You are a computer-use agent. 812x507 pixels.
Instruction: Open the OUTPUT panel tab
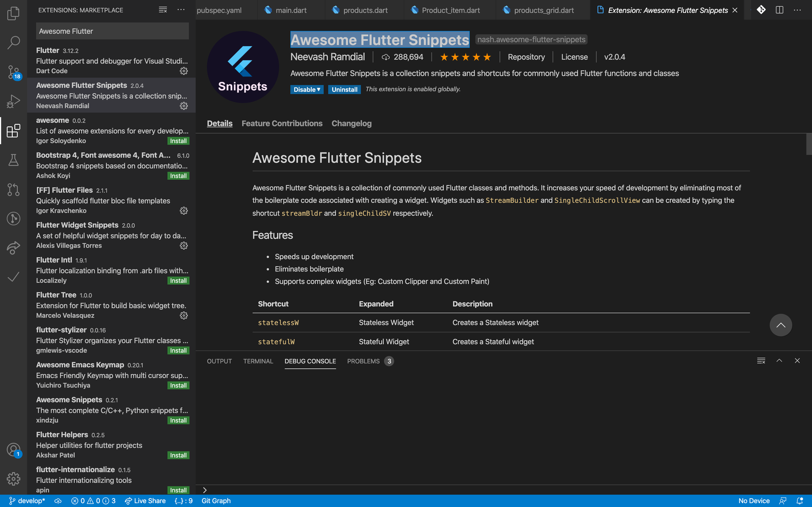[219, 361]
